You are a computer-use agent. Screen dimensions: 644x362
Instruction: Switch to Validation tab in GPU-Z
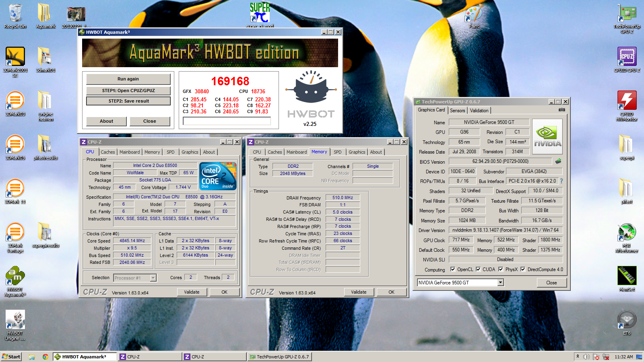pyautogui.click(x=479, y=111)
